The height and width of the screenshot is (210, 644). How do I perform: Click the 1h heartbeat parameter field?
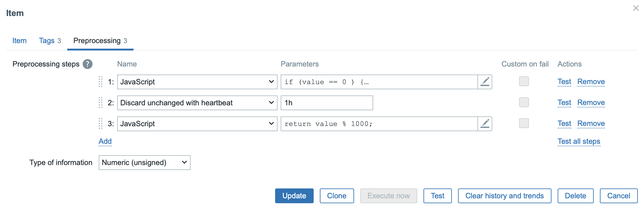[327, 103]
